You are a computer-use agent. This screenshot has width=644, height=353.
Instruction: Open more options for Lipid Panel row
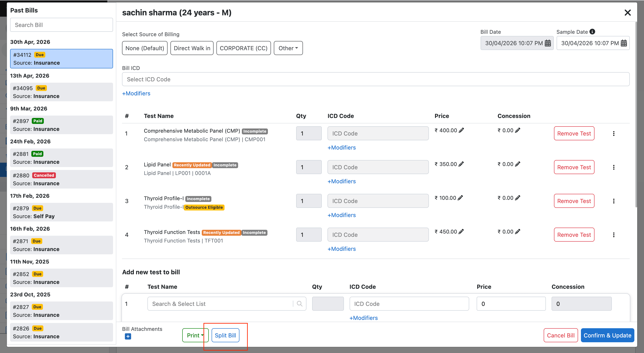click(x=614, y=167)
